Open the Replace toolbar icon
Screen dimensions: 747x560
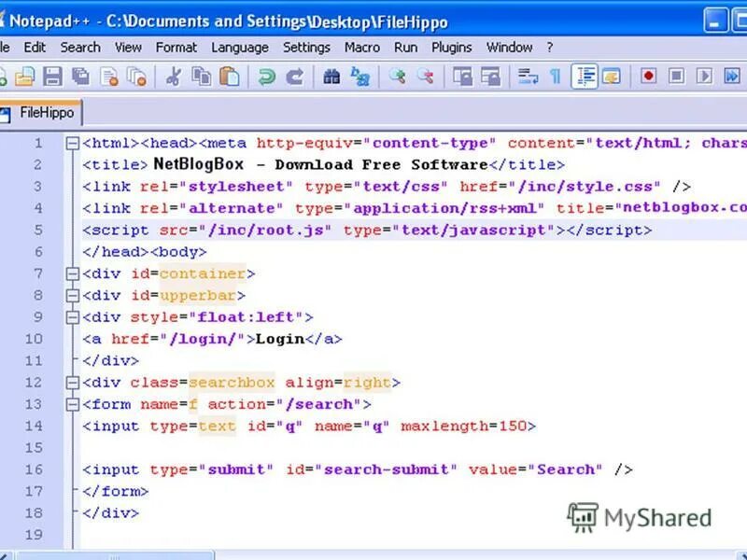[359, 77]
